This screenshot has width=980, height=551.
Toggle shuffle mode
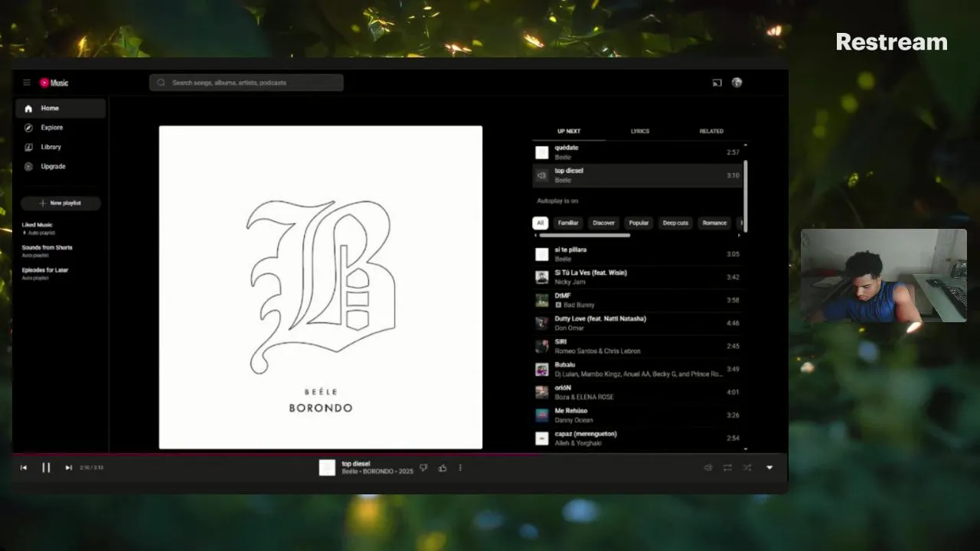click(746, 468)
